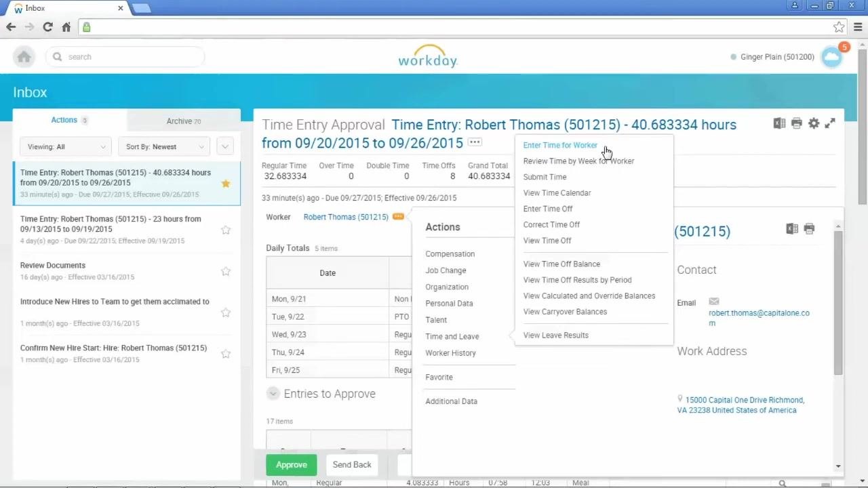Click the green Approve button
The image size is (868, 488).
pyautogui.click(x=292, y=465)
